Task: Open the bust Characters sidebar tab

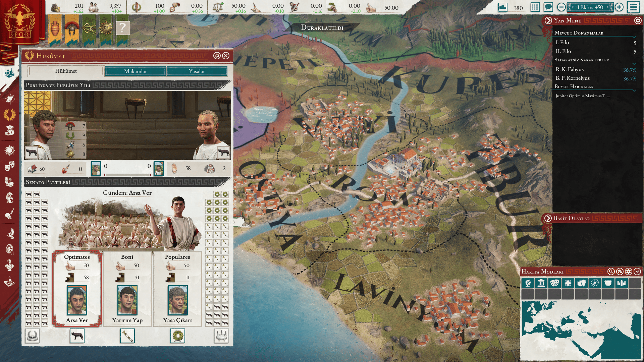Action: tap(10, 265)
